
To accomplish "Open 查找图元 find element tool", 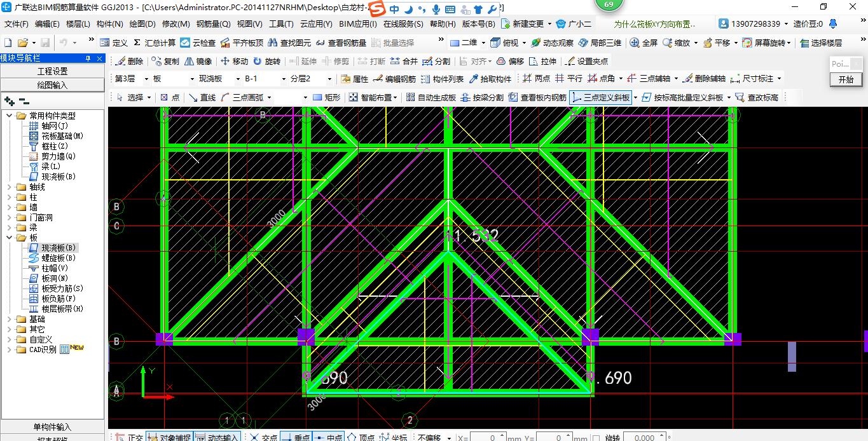I will click(289, 43).
